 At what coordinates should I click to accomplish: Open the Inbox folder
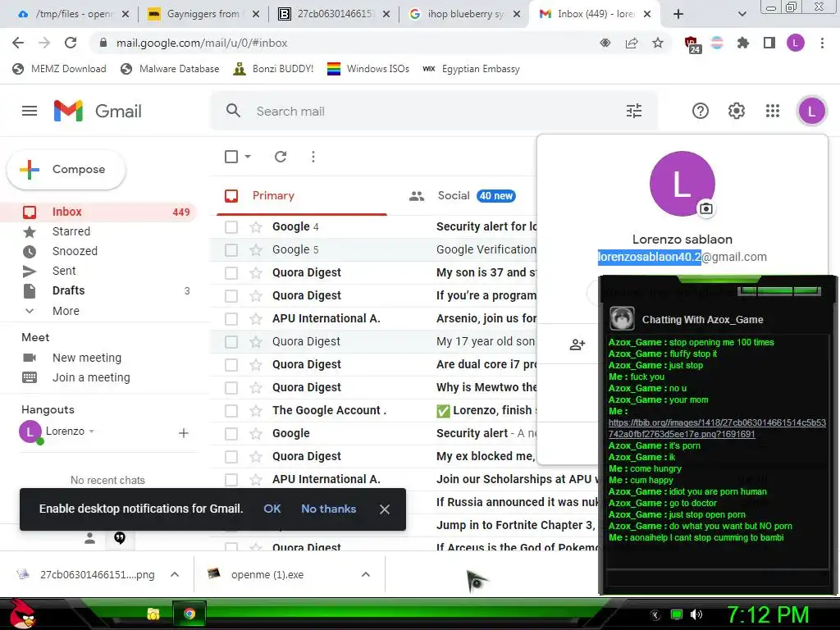pyautogui.click(x=99, y=212)
